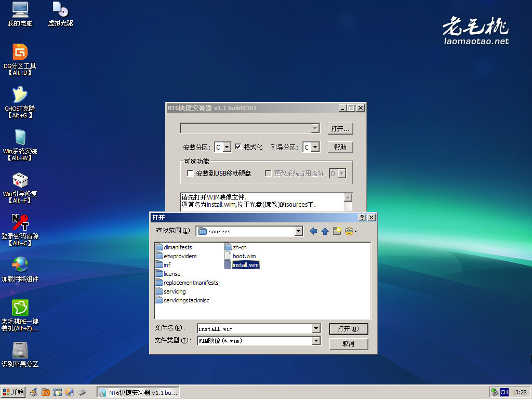The width and height of the screenshot is (532, 399).
Task: Open the etwproviders folder
Action: [x=177, y=256]
